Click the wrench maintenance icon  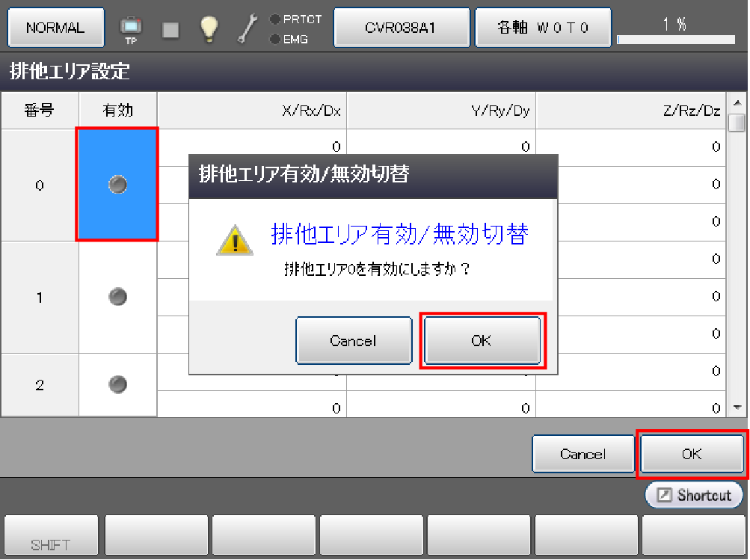(x=248, y=28)
